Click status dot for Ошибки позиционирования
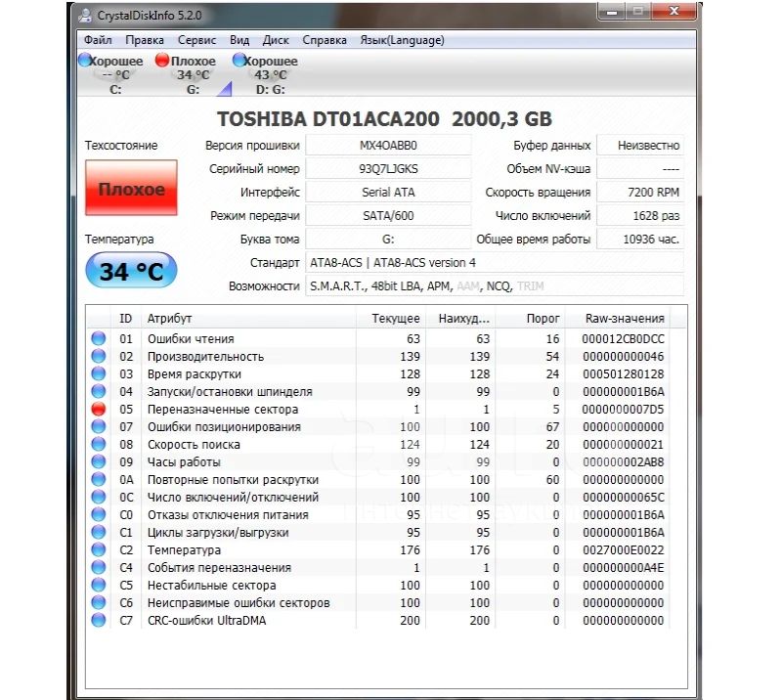 [99, 426]
